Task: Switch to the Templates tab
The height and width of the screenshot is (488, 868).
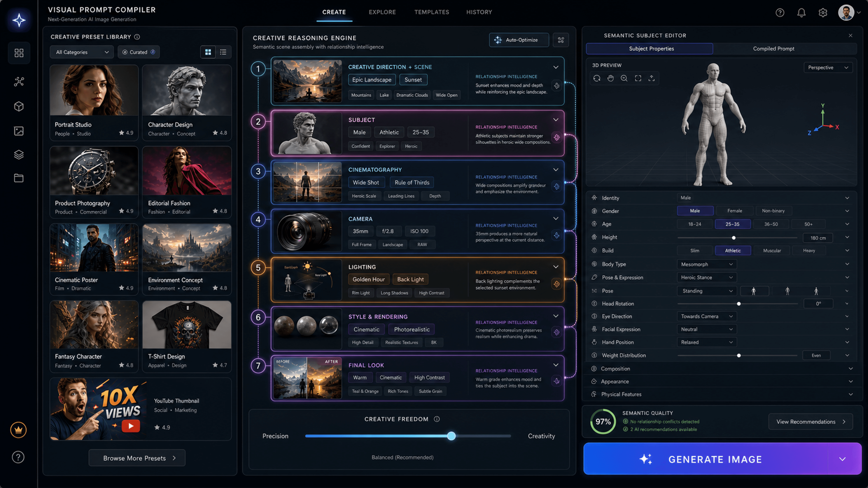Action: tap(432, 12)
